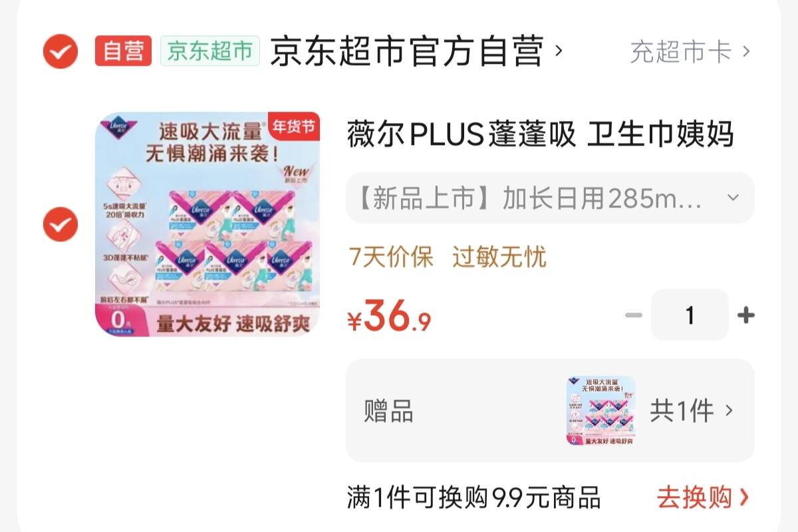Expand 共1件 gift details
798x532 pixels.
pyautogui.click(x=692, y=411)
